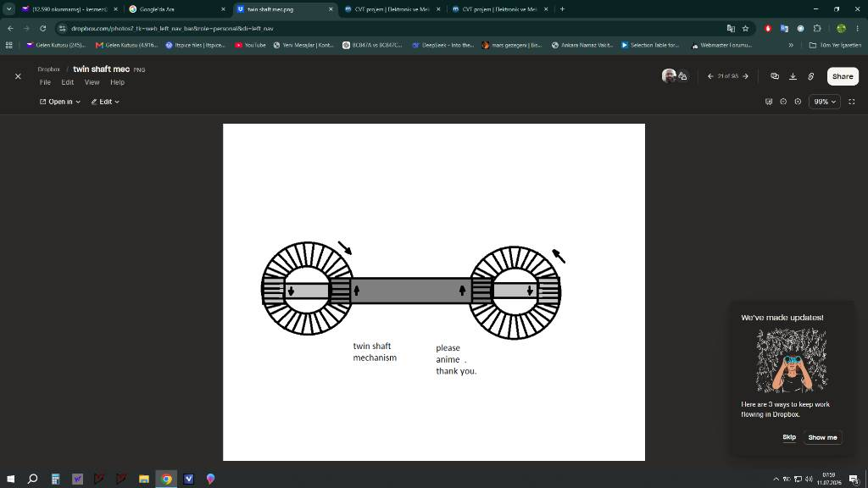Screen dimensions: 868x488
Task: Open Windows taskbar search
Action: (x=33, y=479)
